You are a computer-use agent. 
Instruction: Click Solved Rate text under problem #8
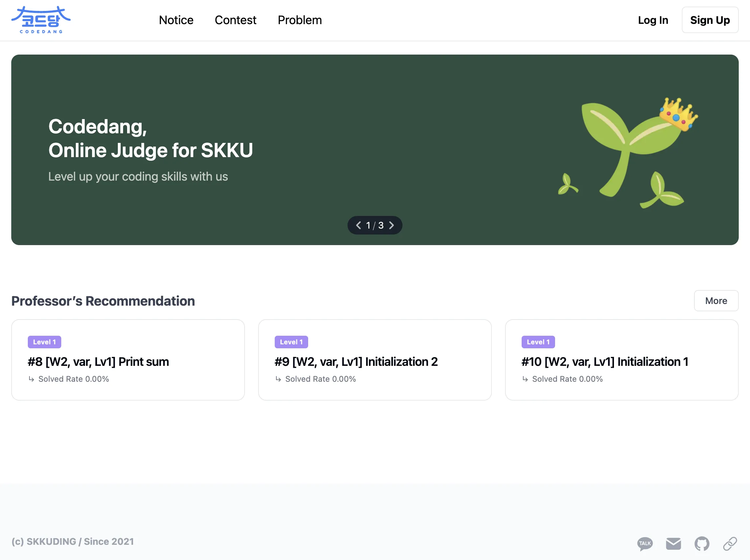(73, 379)
